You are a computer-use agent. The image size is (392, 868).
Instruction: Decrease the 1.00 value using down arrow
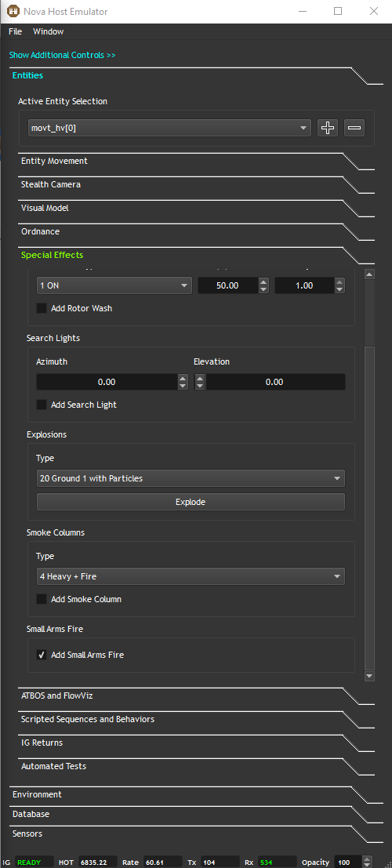[x=339, y=289]
